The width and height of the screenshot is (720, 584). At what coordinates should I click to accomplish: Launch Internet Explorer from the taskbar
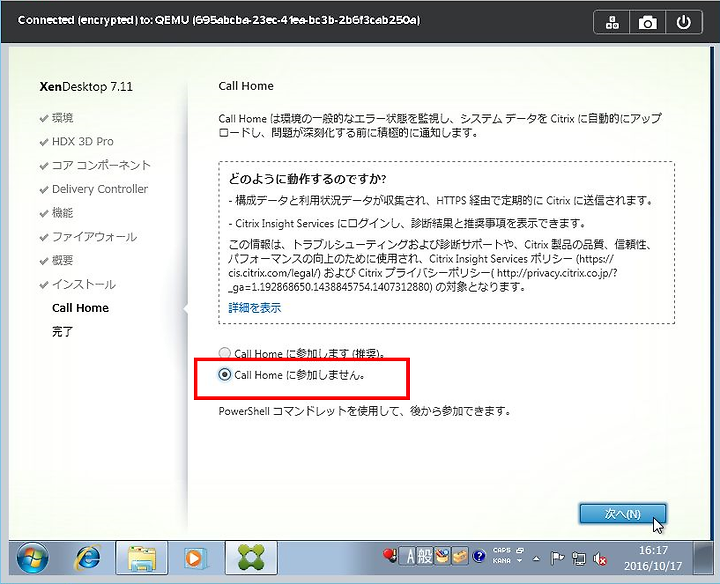(x=87, y=558)
